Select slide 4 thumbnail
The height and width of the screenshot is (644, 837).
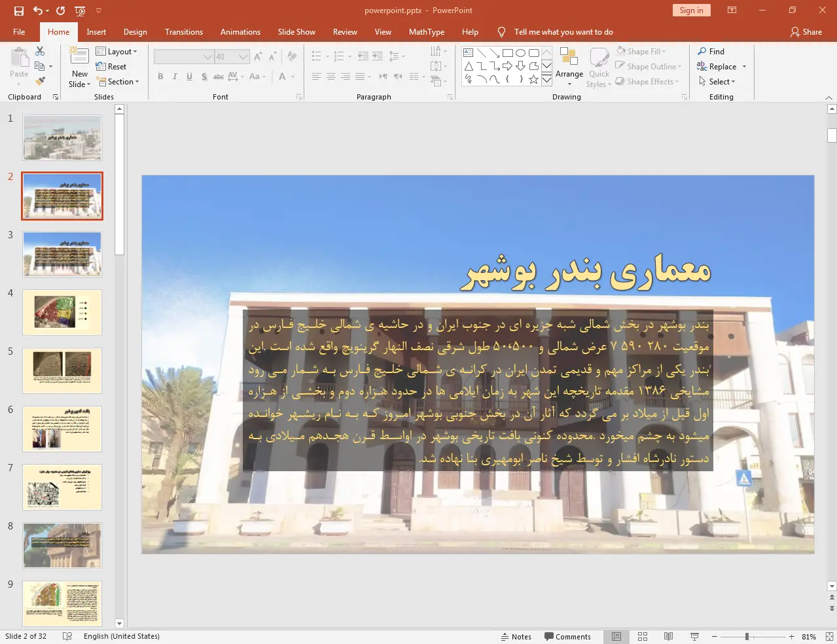point(62,313)
